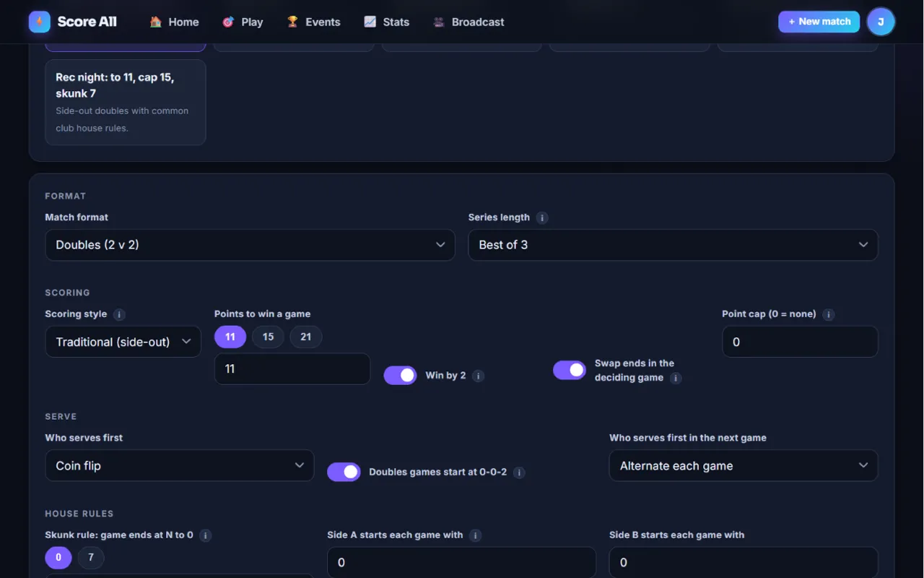Screen dimensions: 924x578
Task: Click the Events trophy icon
Action: pyautogui.click(x=292, y=22)
